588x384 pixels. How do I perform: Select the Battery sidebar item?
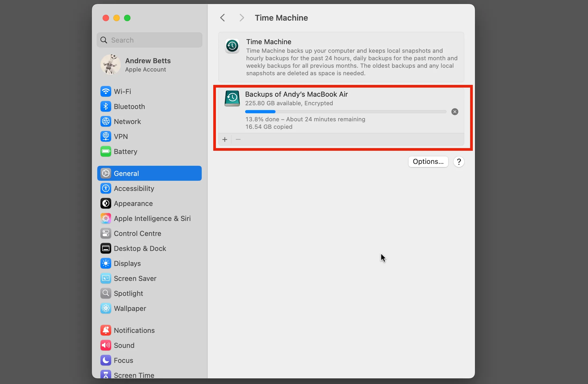click(125, 152)
